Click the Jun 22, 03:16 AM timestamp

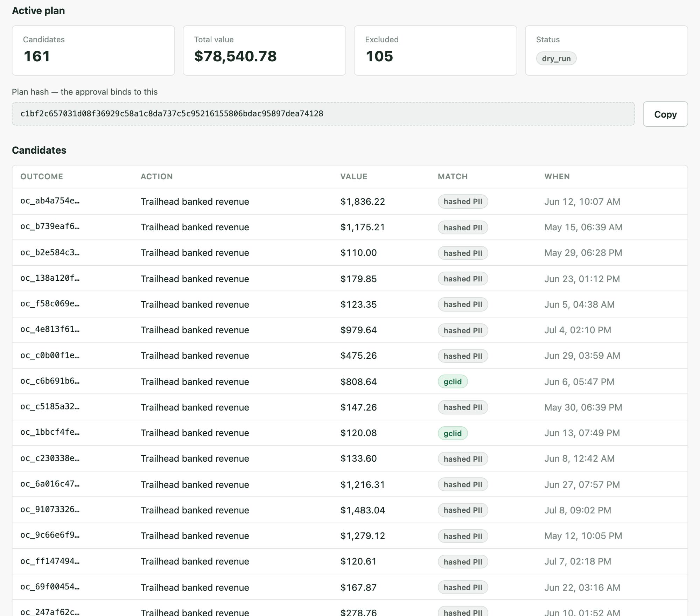pos(582,587)
